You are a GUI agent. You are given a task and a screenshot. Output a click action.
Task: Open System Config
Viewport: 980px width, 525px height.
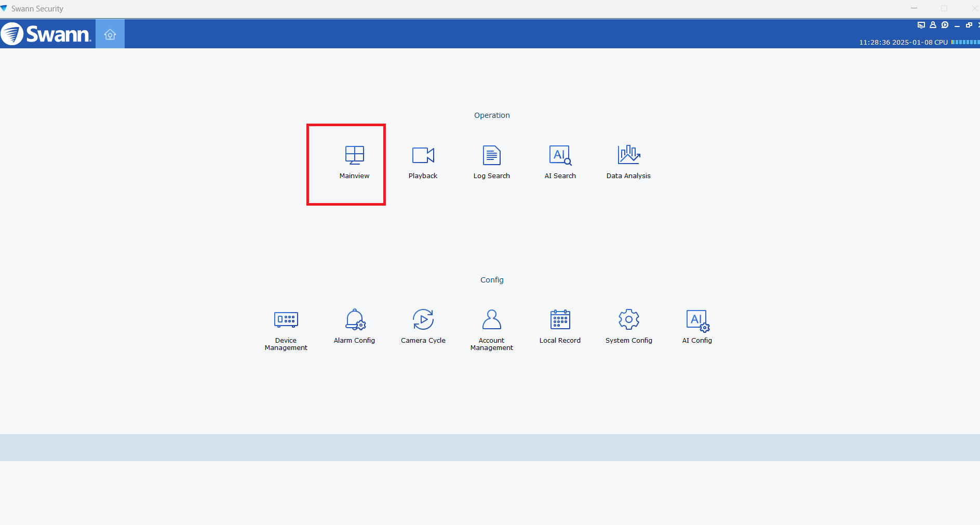pyautogui.click(x=628, y=326)
